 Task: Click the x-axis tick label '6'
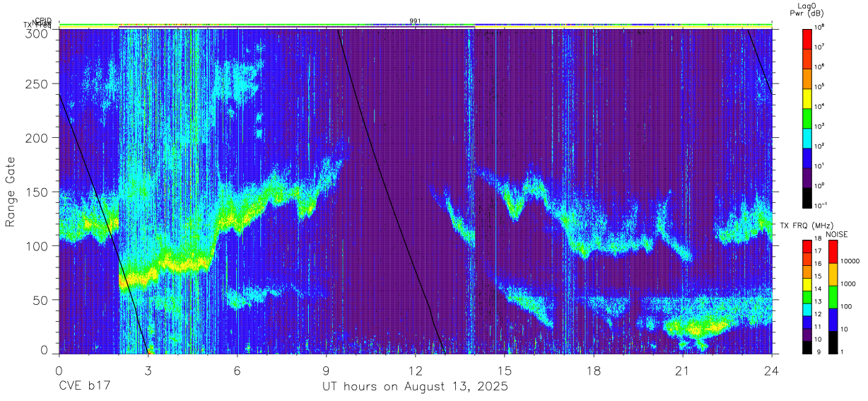click(237, 370)
